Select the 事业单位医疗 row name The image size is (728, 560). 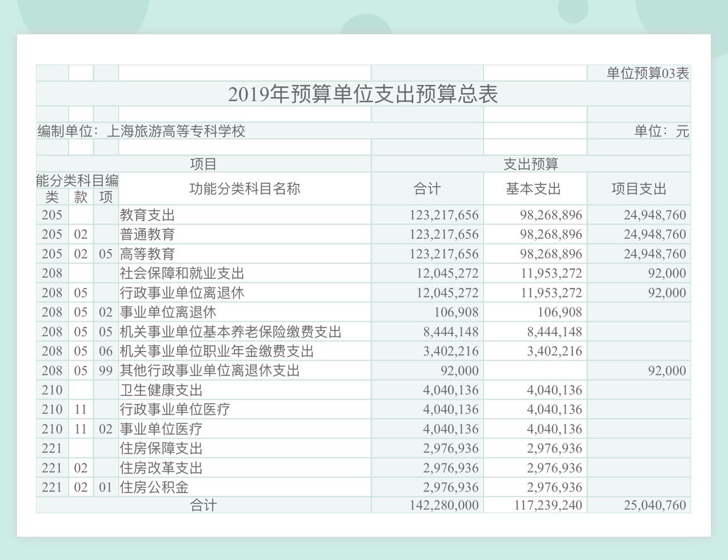click(161, 429)
